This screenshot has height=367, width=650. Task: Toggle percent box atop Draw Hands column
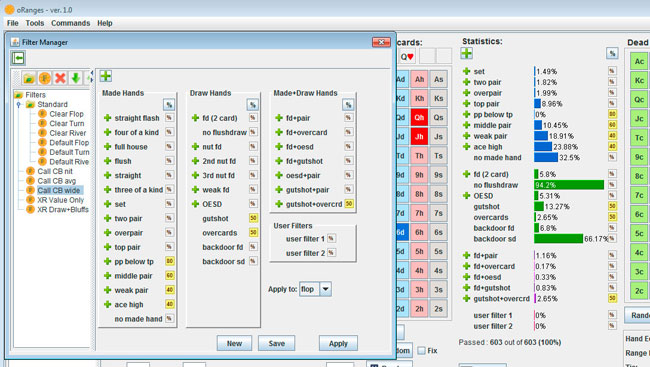tap(252, 105)
